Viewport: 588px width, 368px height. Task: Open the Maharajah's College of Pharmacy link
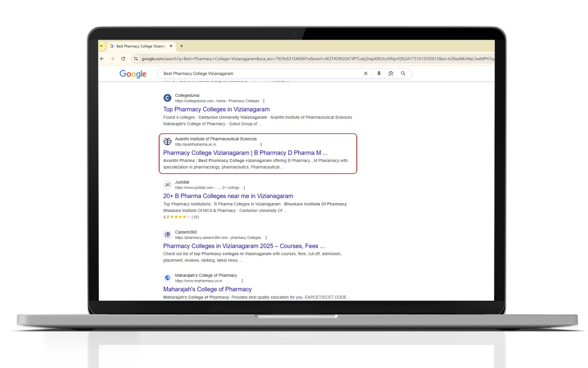pyautogui.click(x=207, y=289)
